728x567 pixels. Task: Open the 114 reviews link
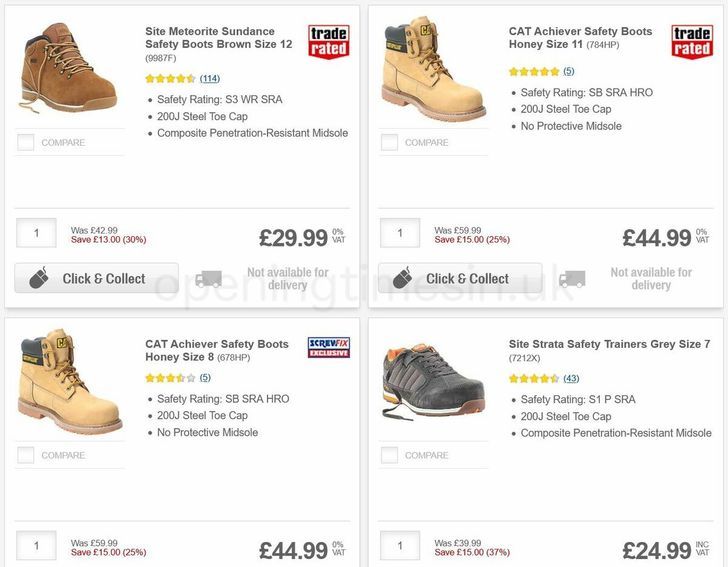(210, 78)
